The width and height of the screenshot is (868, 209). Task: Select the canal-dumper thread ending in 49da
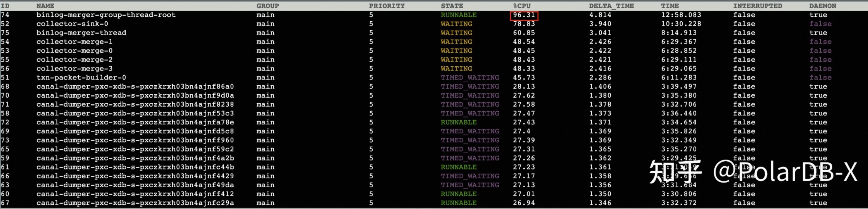135,185
